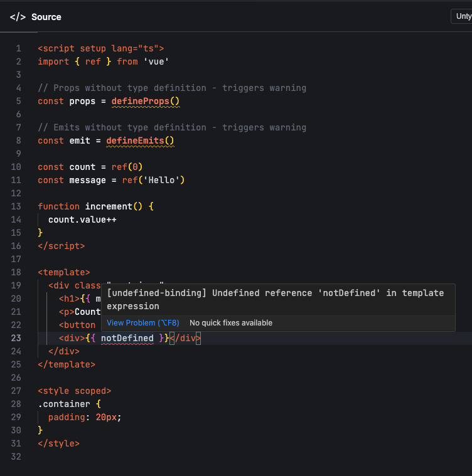
Task: Click the function increment() declaration
Action: (x=95, y=206)
